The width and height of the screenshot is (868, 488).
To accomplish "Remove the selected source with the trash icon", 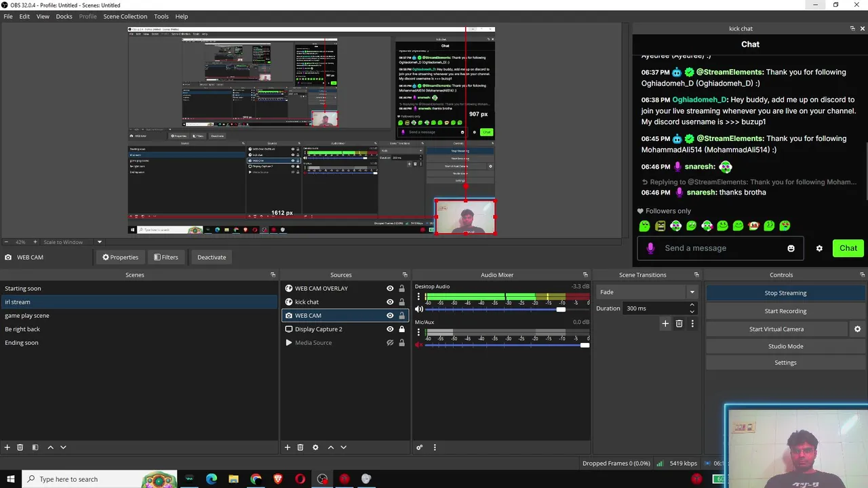I will pyautogui.click(x=300, y=447).
